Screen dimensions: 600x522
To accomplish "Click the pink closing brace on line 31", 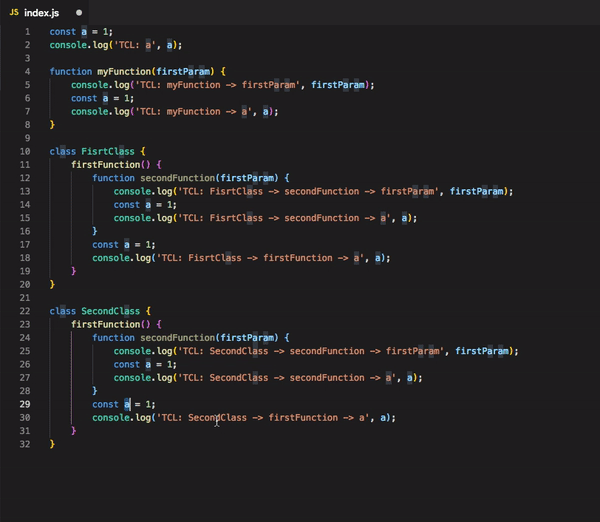I will point(73,431).
